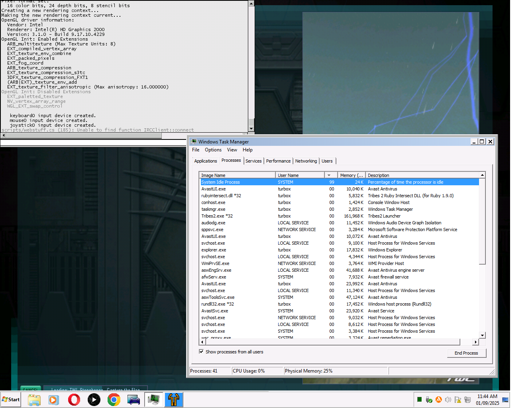Image resolution: width=532 pixels, height=408 pixels.
Task: Click the Tribes 2 console scroll-down arrow
Action: (x=251, y=129)
